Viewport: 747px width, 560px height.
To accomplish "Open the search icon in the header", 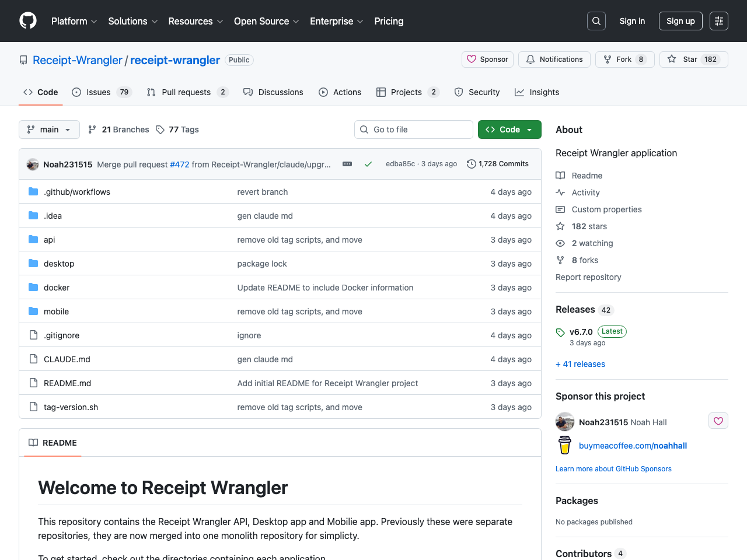I will click(x=596, y=20).
